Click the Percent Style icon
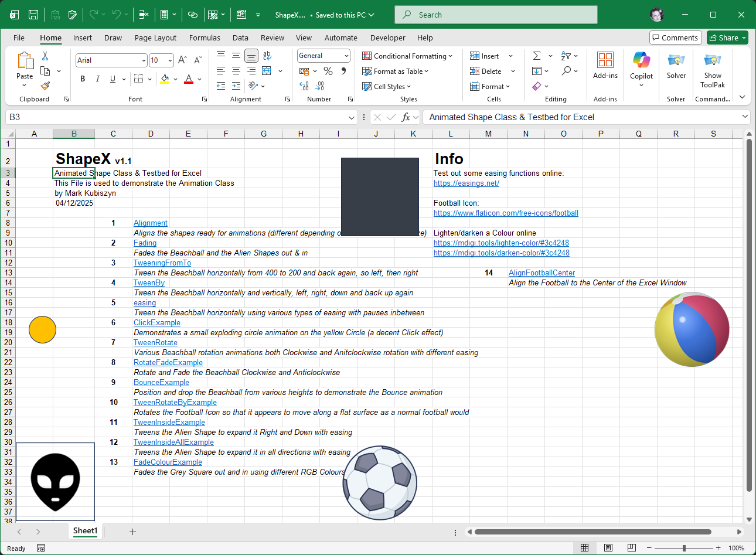Image resolution: width=756 pixels, height=555 pixels. (x=328, y=71)
